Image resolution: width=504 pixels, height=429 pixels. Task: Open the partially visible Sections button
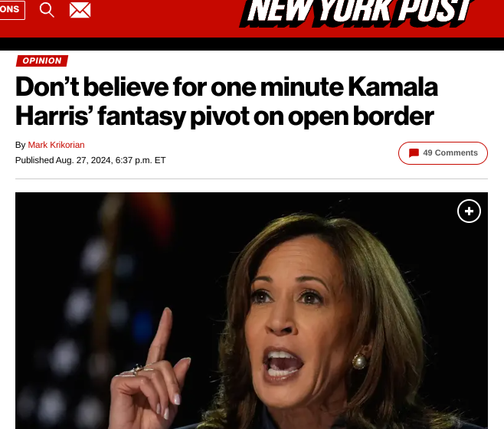click(12, 9)
